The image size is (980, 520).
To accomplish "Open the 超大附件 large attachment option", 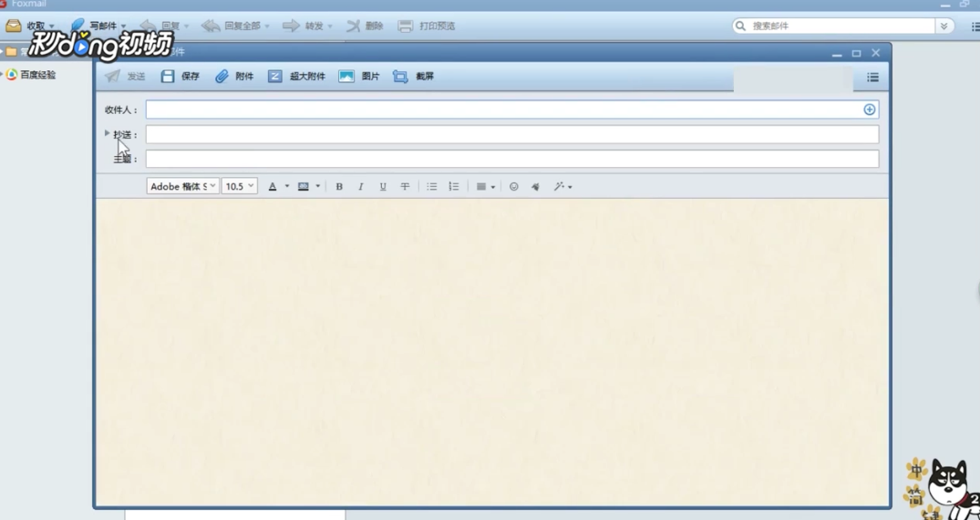I will click(x=275, y=77).
